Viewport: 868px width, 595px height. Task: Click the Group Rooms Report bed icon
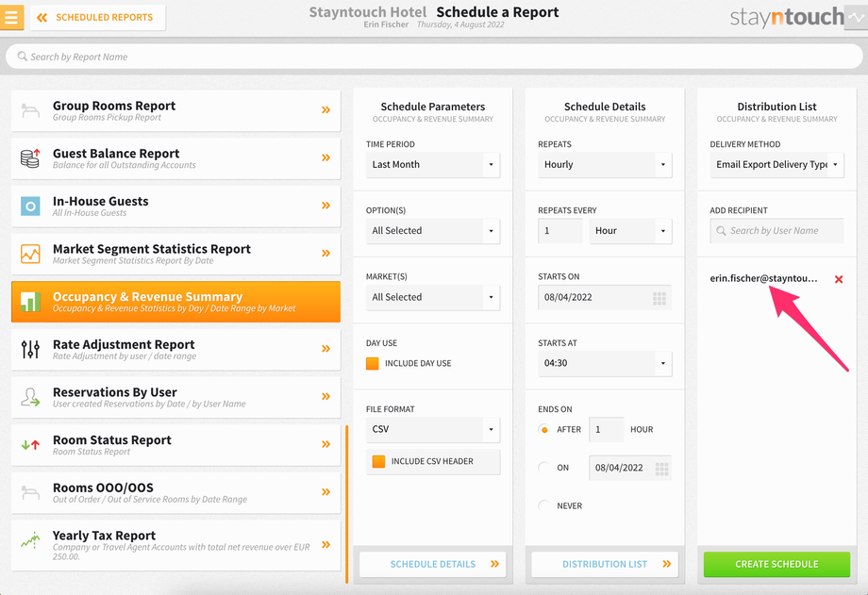click(30, 110)
